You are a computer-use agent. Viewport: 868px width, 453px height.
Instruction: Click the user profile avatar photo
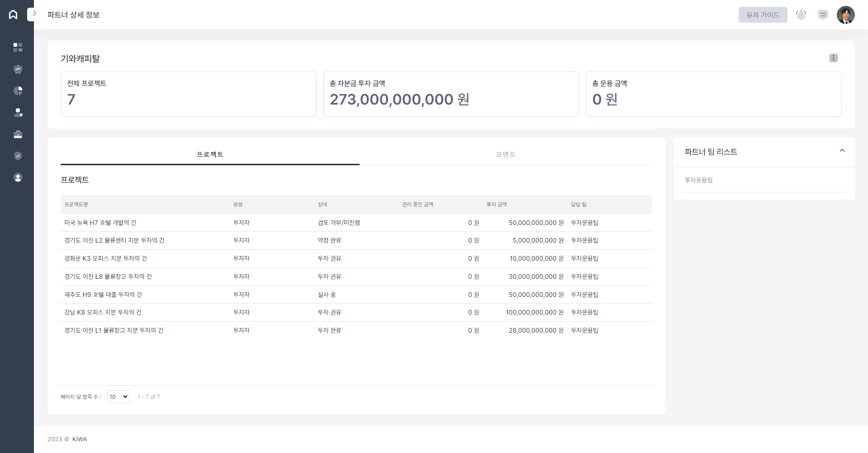845,15
